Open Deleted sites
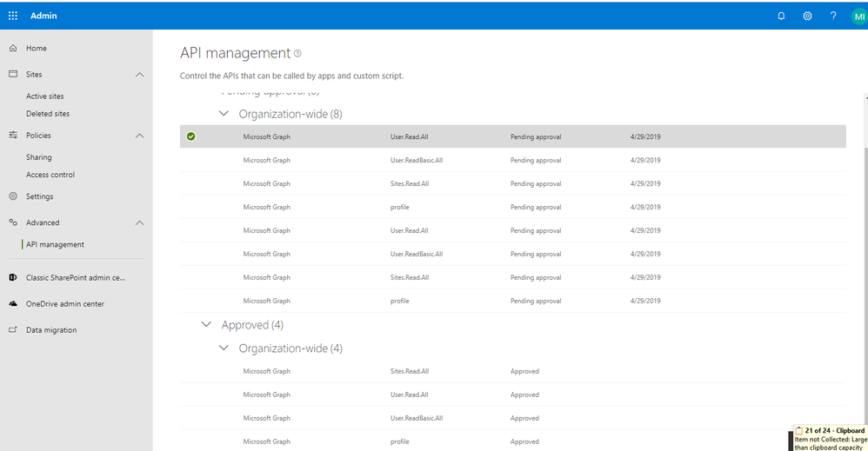868x451 pixels. pyautogui.click(x=48, y=114)
